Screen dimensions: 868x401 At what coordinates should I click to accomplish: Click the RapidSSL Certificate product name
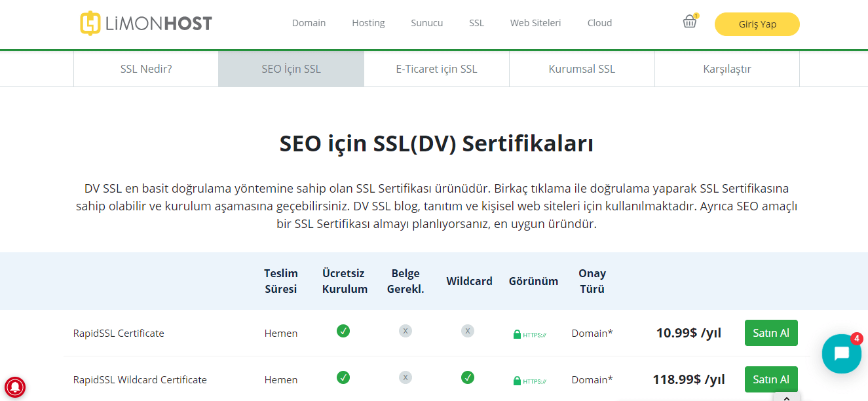coord(119,334)
